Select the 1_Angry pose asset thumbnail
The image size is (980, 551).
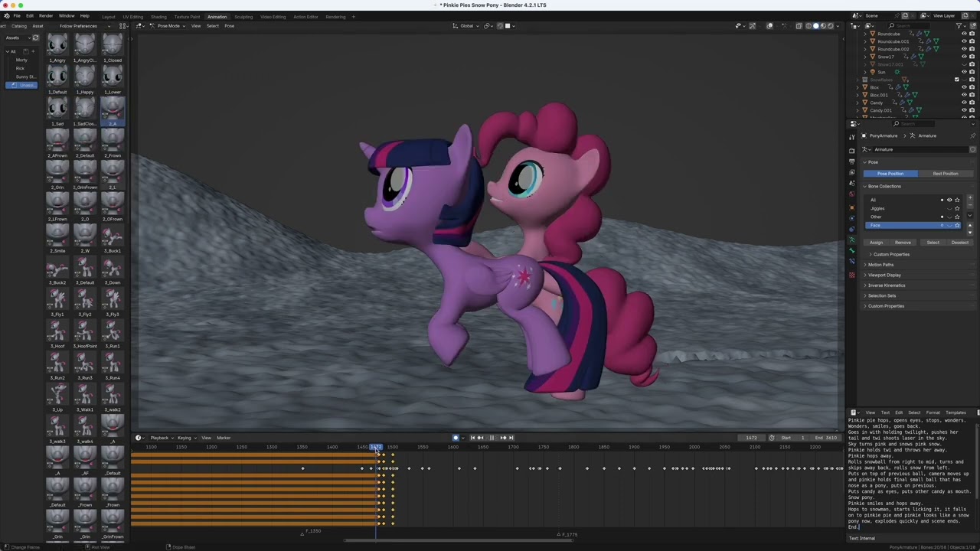tap(57, 49)
